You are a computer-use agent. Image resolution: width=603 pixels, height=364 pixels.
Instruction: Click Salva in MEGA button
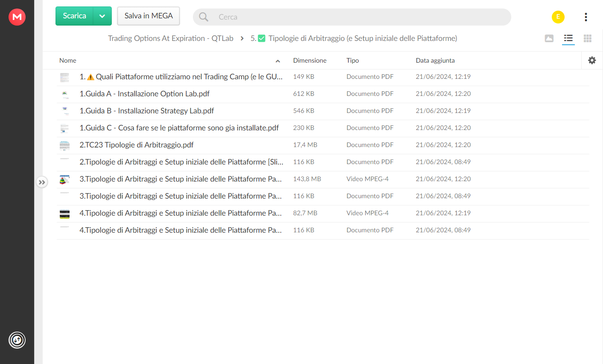pos(149,16)
